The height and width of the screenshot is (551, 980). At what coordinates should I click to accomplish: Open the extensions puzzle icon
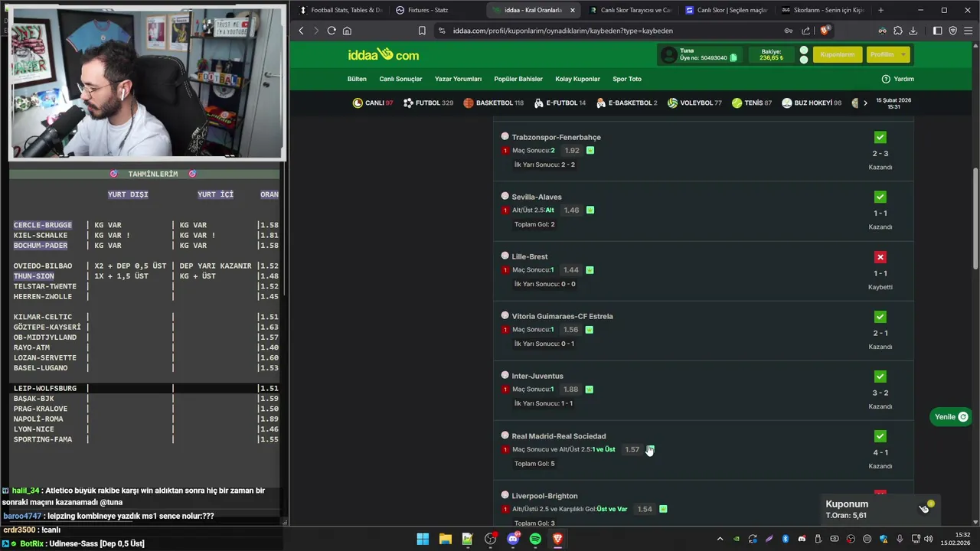(x=897, y=31)
